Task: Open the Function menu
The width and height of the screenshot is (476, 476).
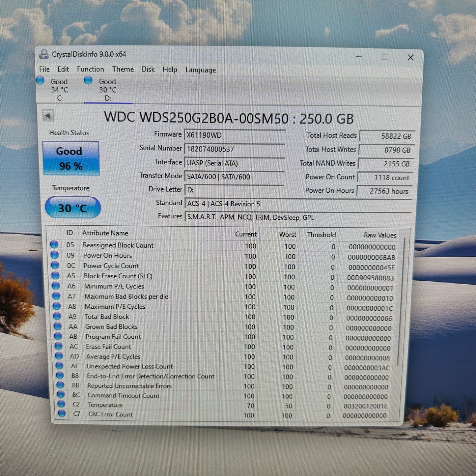Action: click(x=90, y=69)
